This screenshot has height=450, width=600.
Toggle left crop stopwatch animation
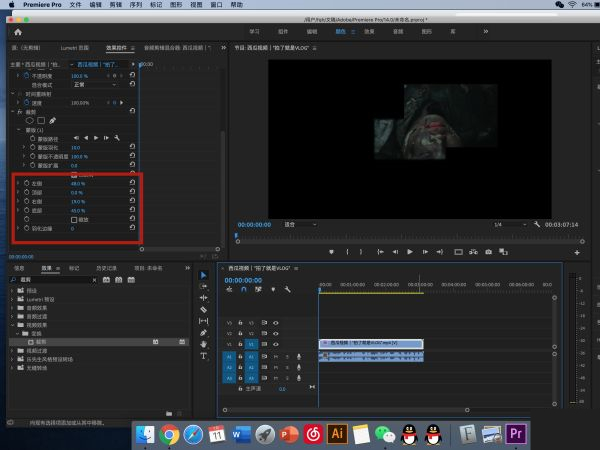coord(27,183)
